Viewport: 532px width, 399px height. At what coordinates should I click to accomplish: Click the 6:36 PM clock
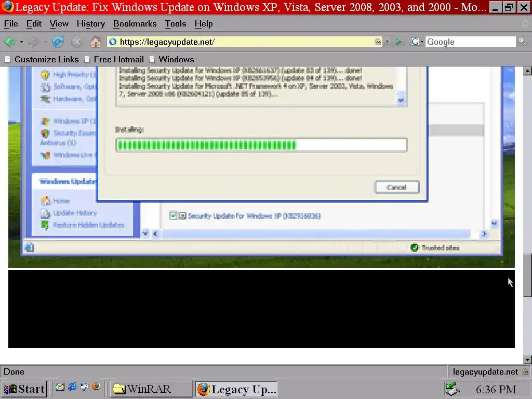coord(496,389)
